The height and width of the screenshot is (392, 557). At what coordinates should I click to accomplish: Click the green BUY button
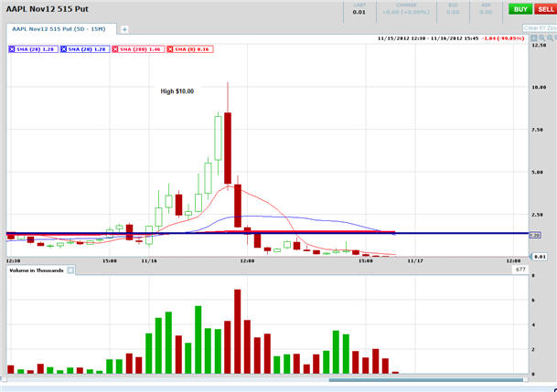[520, 8]
